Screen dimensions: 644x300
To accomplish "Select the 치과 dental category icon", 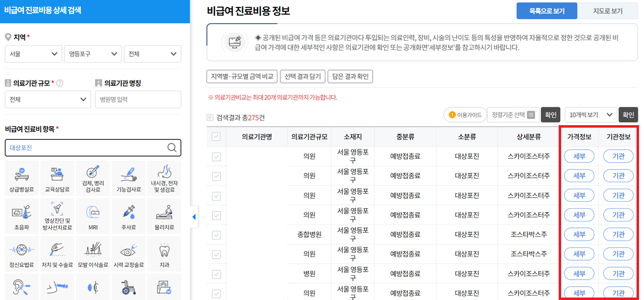I will click(x=164, y=253).
